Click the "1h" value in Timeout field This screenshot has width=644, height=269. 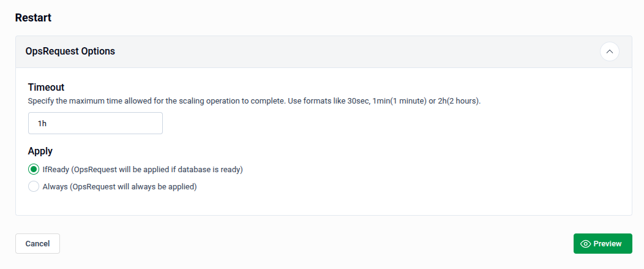42,123
